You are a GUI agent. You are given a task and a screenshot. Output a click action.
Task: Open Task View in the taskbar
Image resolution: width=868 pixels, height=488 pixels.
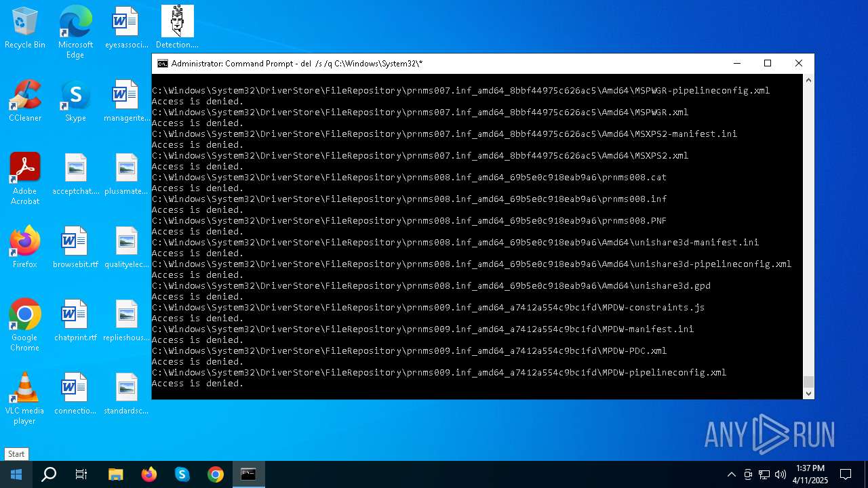click(x=81, y=474)
